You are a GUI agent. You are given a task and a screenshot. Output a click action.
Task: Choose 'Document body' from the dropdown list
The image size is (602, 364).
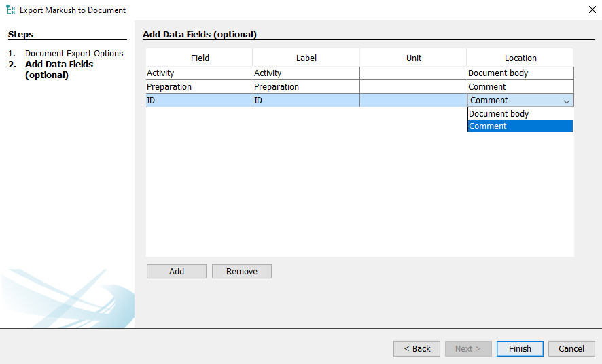coord(520,113)
